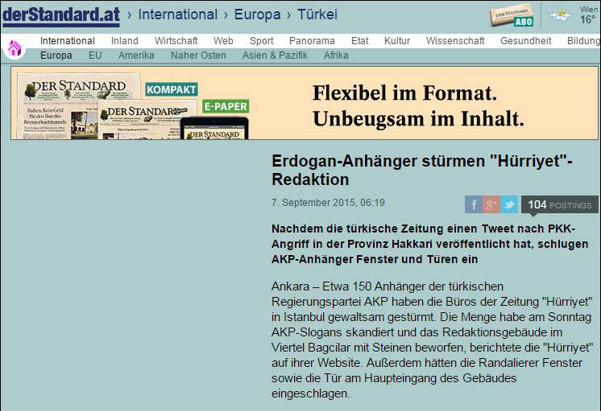
Task: Select the Amerika sub-navigation item
Action: [136, 55]
